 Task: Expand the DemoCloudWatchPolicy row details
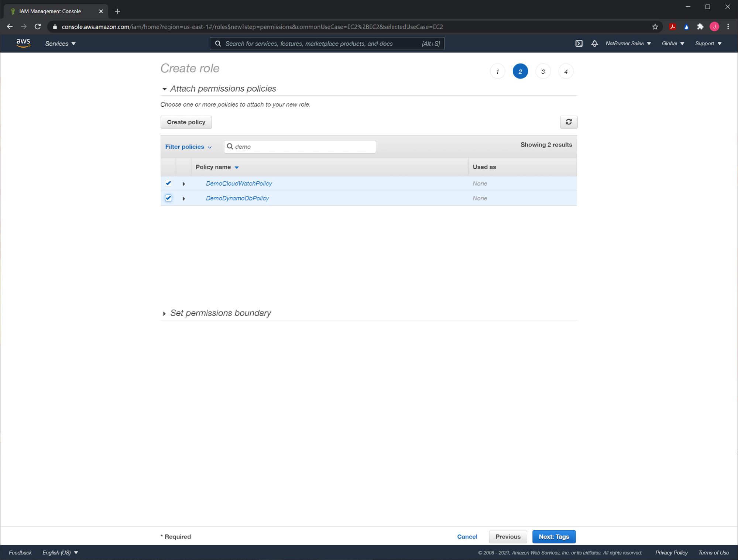pos(183,184)
